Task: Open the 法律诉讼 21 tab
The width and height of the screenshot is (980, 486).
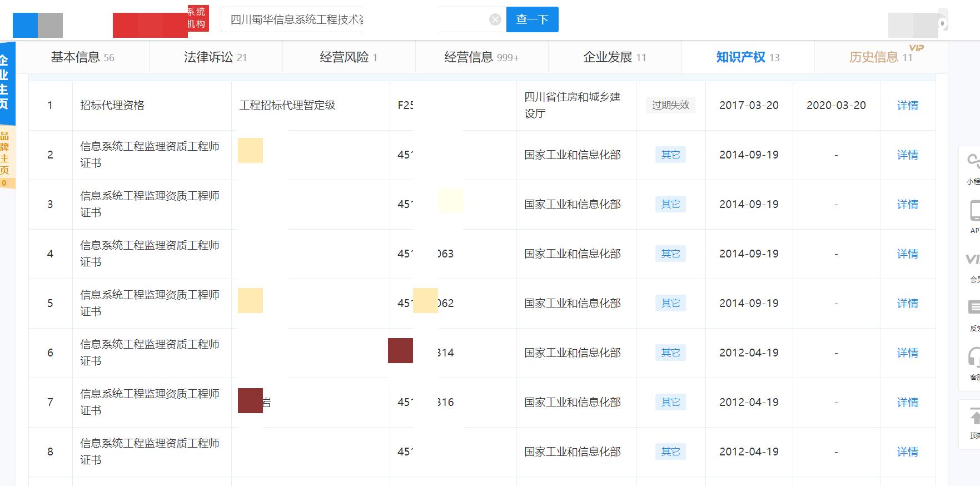Action: pos(215,57)
